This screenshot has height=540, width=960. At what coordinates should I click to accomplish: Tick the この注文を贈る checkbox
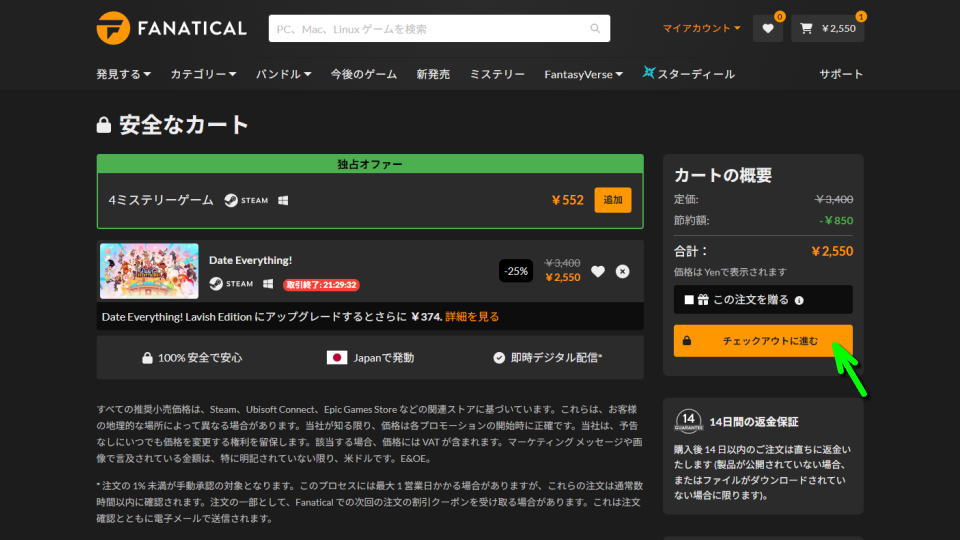coord(689,299)
